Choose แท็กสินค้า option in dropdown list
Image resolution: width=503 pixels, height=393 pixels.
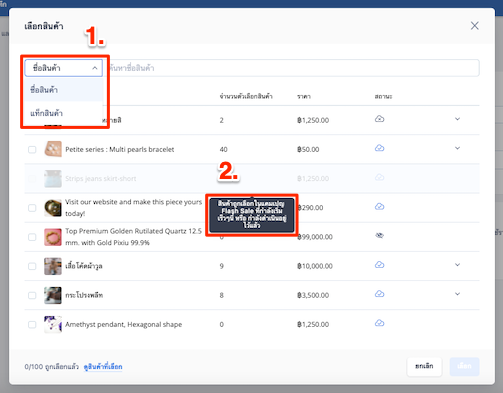tap(63, 113)
